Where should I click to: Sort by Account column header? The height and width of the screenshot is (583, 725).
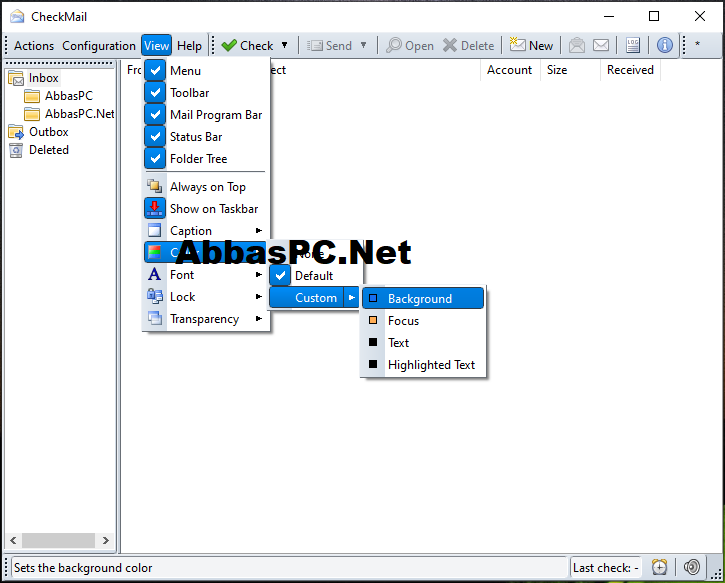coord(510,70)
